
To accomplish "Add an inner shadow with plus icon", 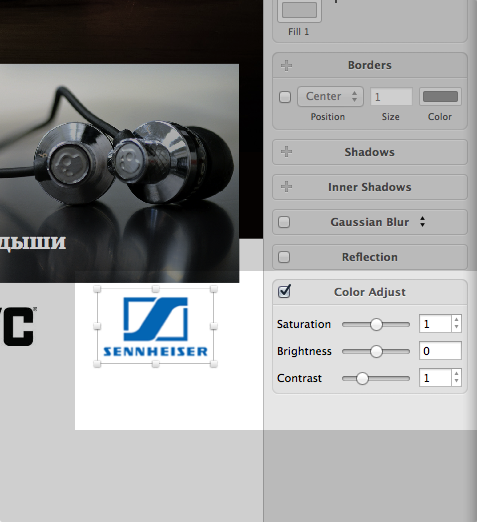I will point(286,187).
